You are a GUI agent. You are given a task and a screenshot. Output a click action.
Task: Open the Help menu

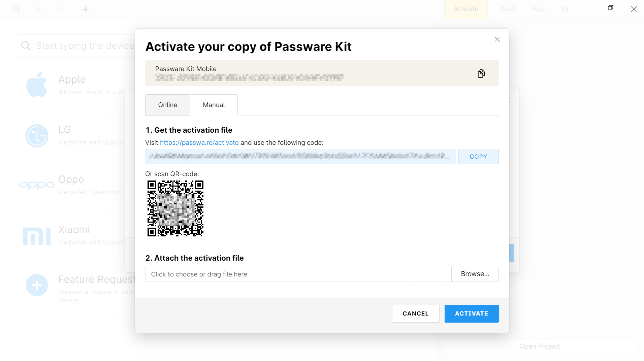(x=538, y=9)
